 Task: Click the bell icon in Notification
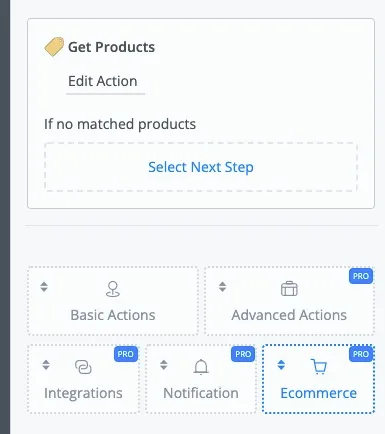[x=201, y=367]
